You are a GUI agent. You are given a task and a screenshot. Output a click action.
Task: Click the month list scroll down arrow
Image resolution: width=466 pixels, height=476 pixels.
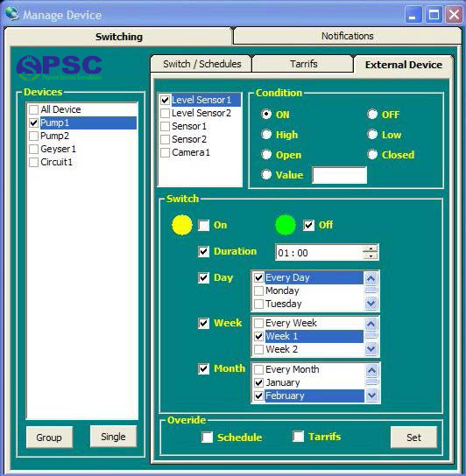click(x=371, y=395)
